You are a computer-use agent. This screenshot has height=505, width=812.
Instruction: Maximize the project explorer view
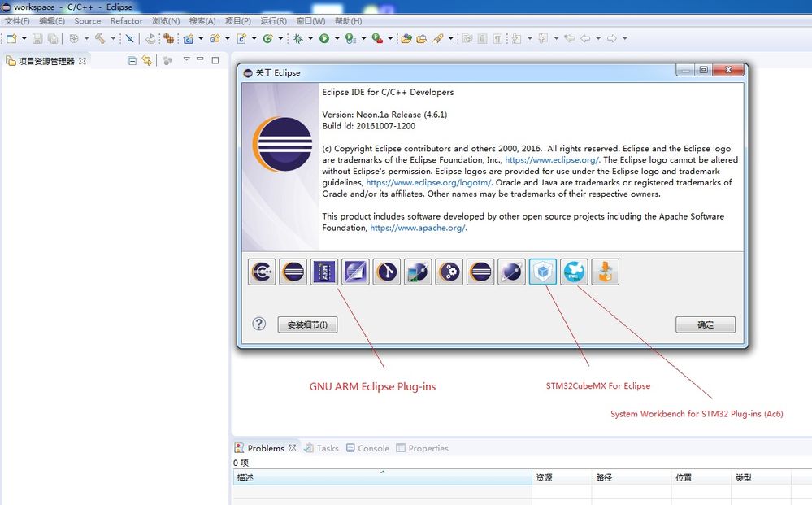tap(215, 60)
